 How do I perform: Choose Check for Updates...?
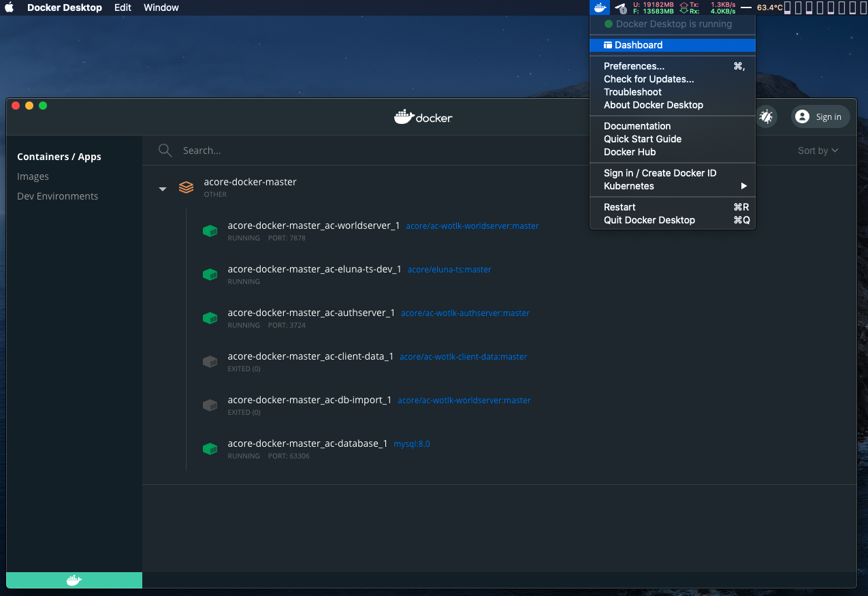click(x=673, y=79)
